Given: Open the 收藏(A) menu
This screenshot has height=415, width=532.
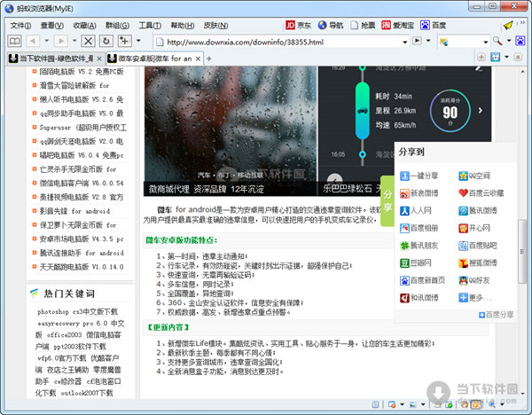Looking at the screenshot, I should click(x=84, y=26).
